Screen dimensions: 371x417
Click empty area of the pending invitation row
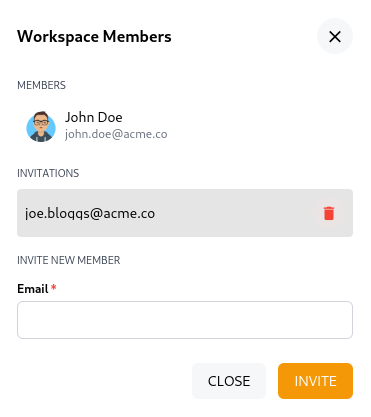(x=233, y=213)
